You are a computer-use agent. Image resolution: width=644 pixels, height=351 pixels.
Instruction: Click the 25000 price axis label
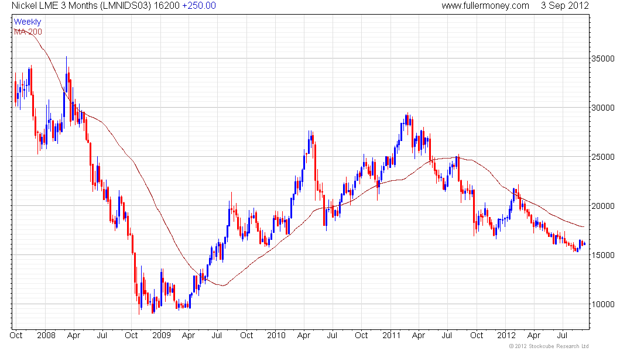602,157
